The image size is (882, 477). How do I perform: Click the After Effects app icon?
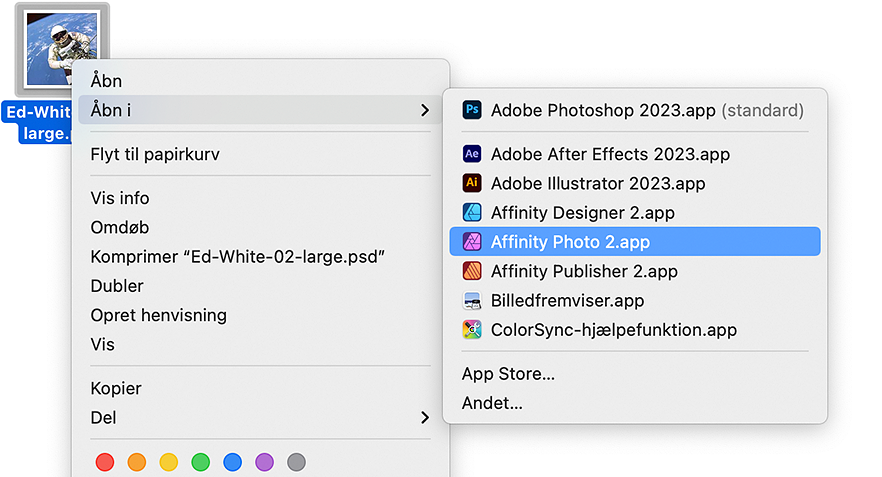[472, 154]
